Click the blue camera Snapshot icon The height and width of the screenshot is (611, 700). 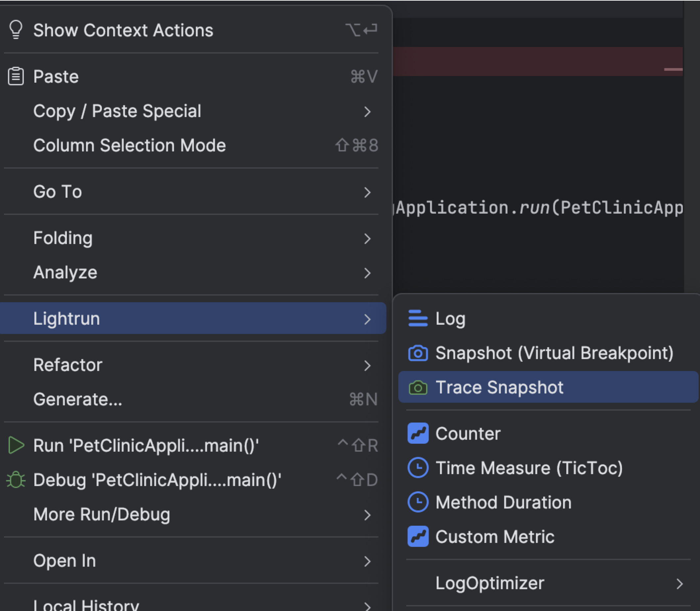click(x=418, y=353)
